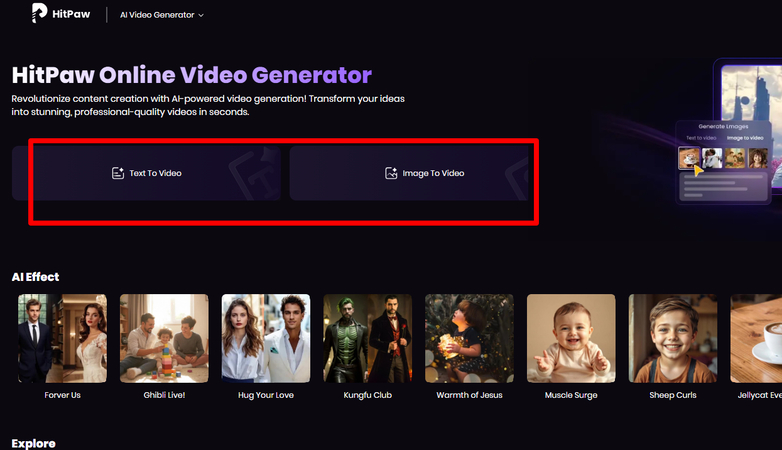Open the Ghibli Live! effect thumbnail
This screenshot has height=450, width=782.
164,338
